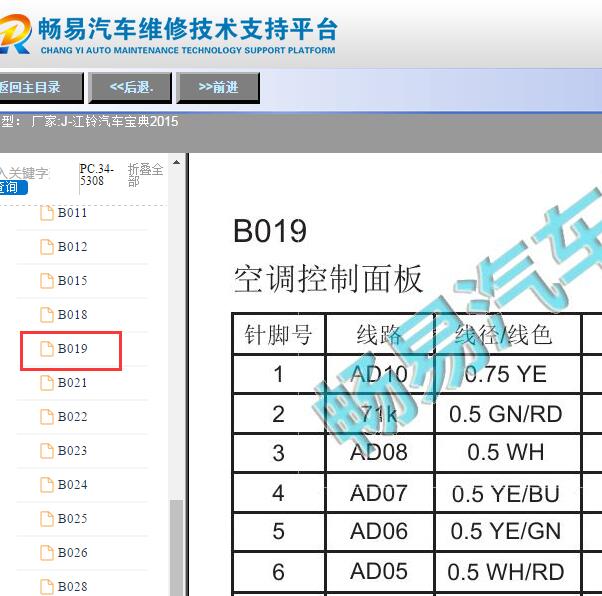
Task: Open the B011 tree item
Action: pos(72,212)
